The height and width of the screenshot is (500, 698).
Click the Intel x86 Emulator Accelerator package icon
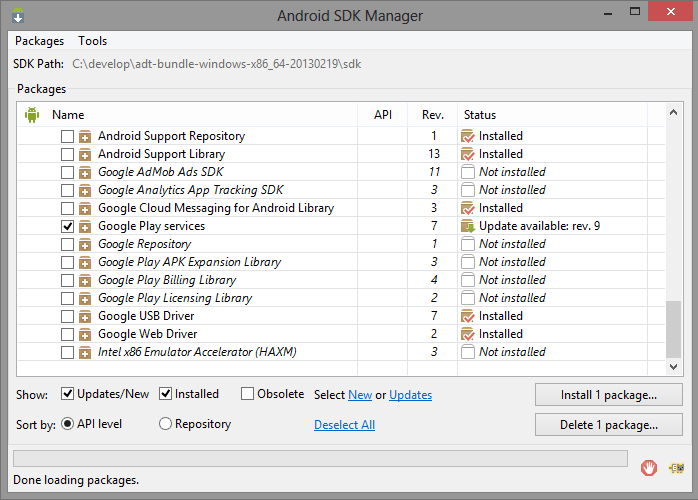[x=85, y=352]
